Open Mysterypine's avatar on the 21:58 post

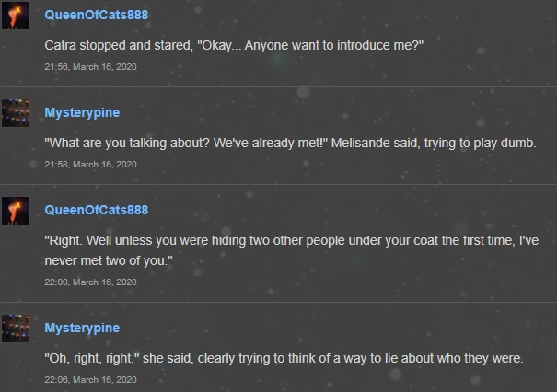16,113
